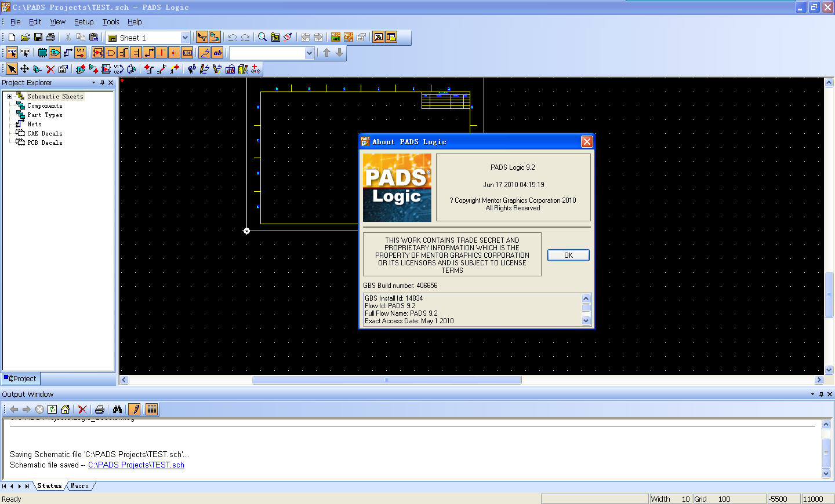This screenshot has width=835, height=504.
Task: Close the About PADS Logic dialog
Action: [587, 141]
